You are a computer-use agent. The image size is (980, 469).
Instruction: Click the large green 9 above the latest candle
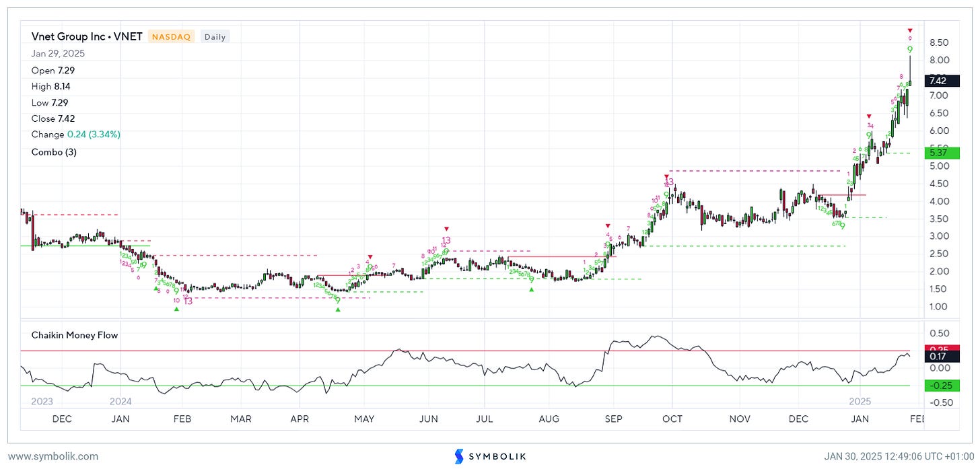tap(910, 50)
